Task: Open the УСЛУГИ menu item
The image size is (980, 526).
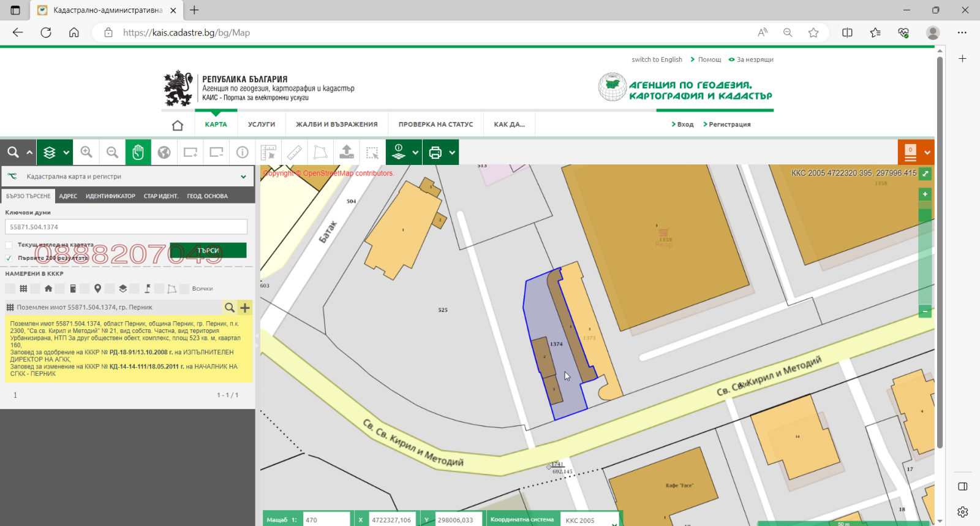Action: point(262,124)
